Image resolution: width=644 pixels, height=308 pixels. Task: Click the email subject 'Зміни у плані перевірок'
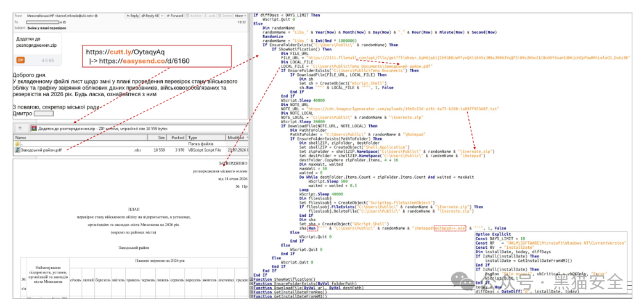click(x=46, y=28)
